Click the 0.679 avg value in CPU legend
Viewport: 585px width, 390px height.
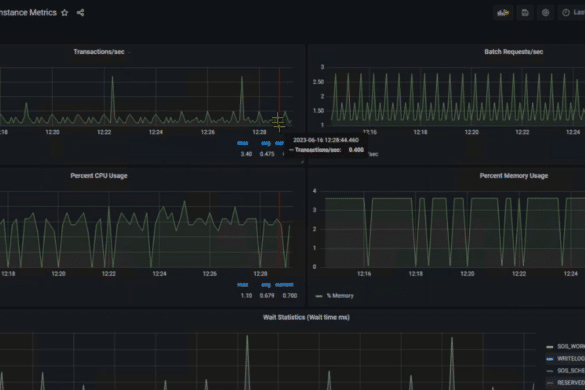coord(267,296)
